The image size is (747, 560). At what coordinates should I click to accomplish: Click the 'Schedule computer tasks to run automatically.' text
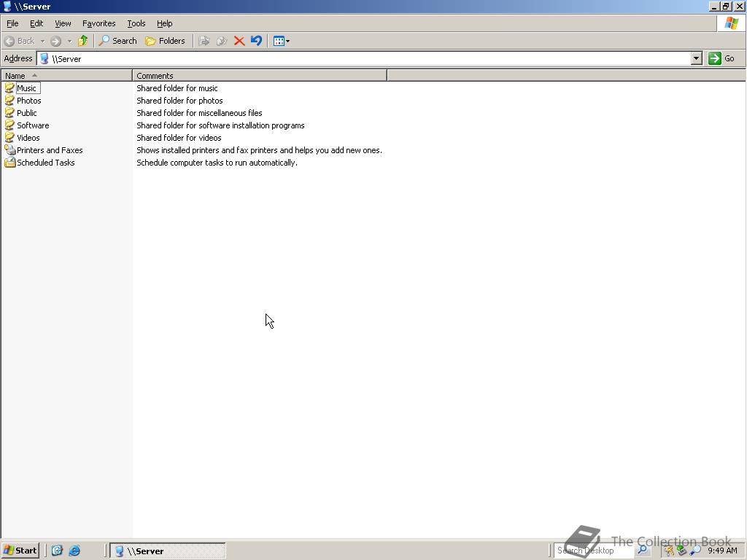(x=217, y=163)
